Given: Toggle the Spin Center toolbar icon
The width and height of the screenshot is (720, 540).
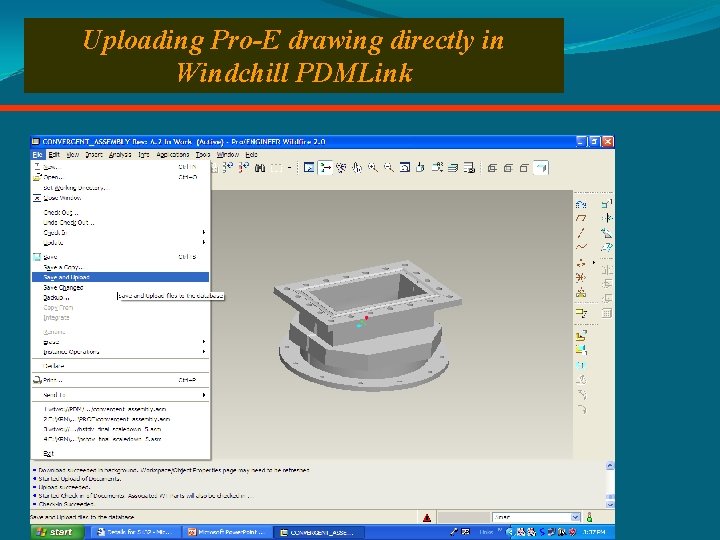Looking at the screenshot, I should [326, 168].
